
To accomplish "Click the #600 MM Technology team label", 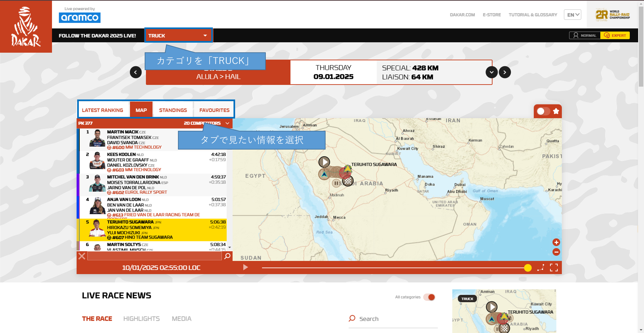I will click(x=134, y=147).
